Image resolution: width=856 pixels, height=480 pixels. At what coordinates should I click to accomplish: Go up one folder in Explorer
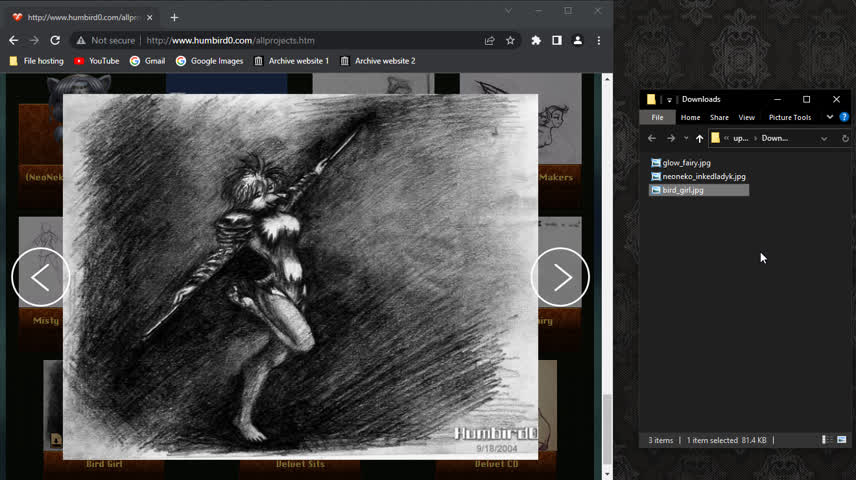click(699, 138)
